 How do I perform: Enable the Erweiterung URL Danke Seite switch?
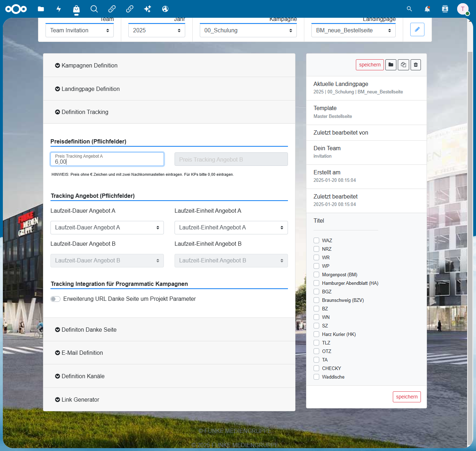[x=55, y=299]
